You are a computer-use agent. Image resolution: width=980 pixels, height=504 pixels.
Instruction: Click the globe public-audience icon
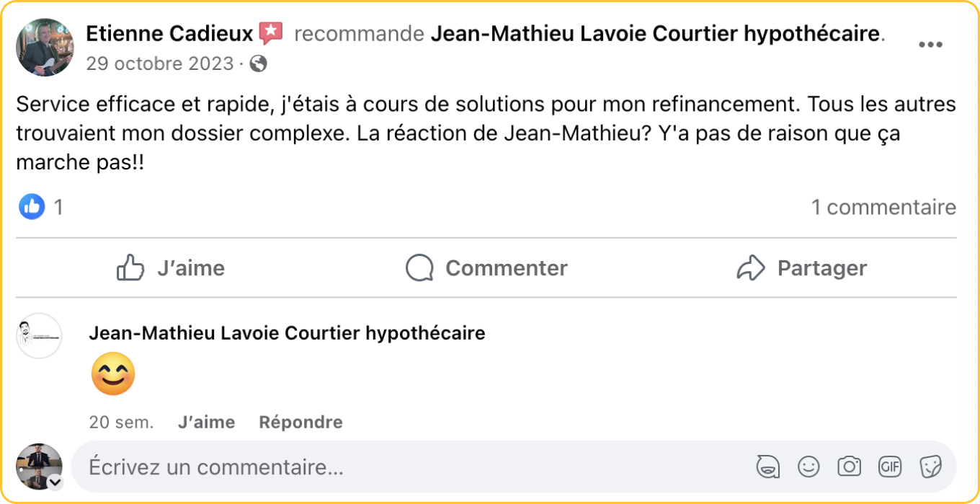point(258,64)
